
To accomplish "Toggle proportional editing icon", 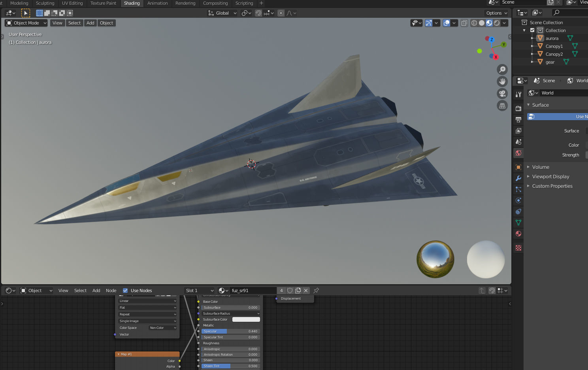I will click(281, 13).
